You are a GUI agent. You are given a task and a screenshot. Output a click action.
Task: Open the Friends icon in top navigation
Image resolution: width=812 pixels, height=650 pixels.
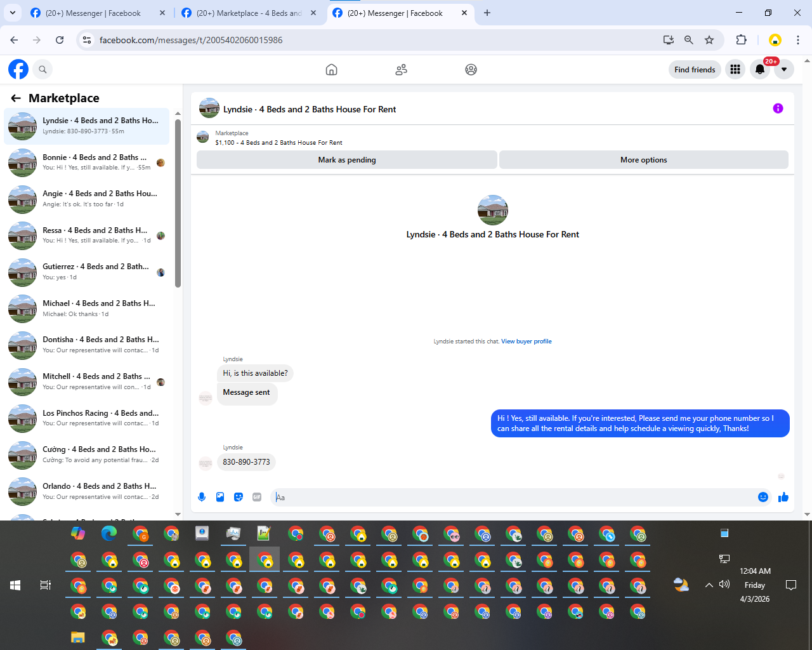401,69
